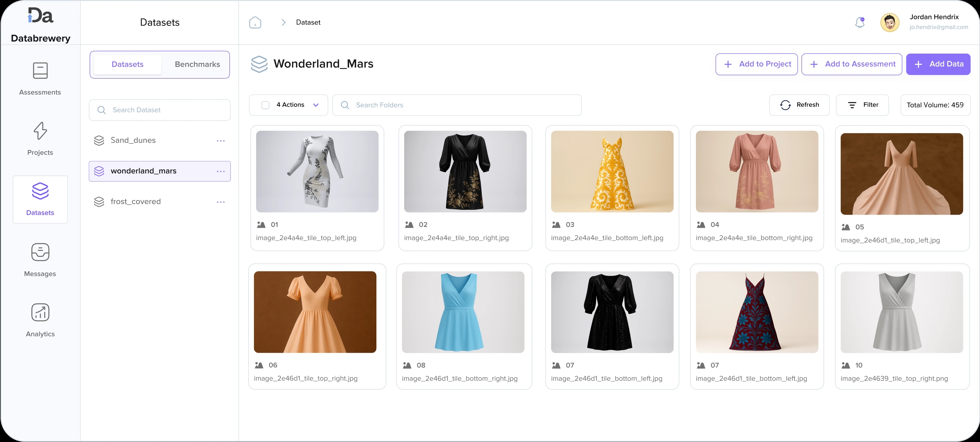The height and width of the screenshot is (442, 980).
Task: Open the Analytics chart icon
Action: [40, 312]
